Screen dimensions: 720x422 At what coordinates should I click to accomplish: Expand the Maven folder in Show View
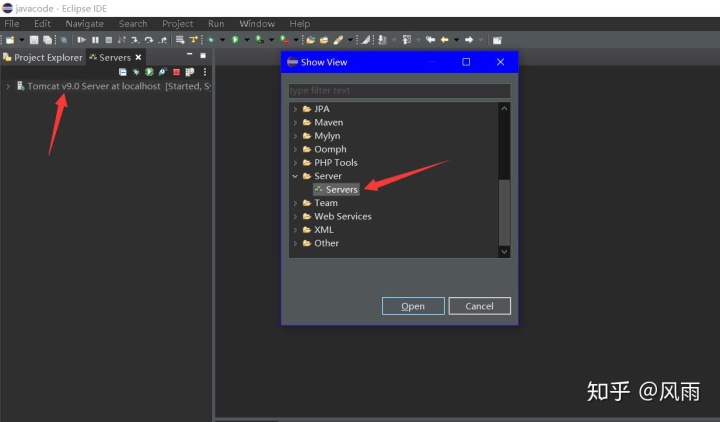[295, 122]
